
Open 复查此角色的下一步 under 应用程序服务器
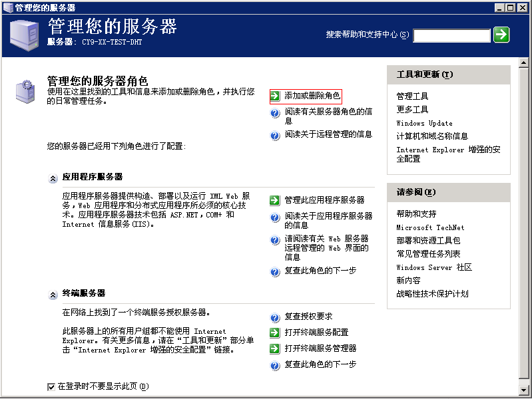coord(320,271)
